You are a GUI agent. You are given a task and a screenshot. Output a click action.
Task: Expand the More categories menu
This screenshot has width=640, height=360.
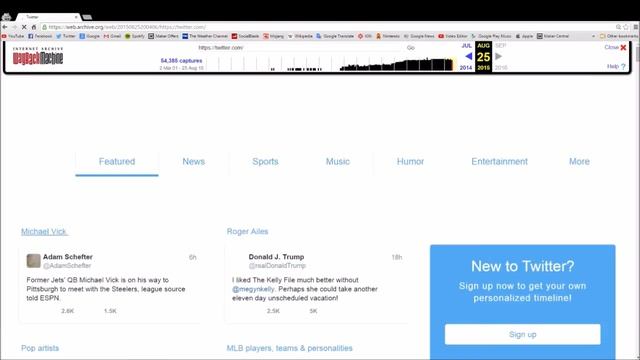pos(579,162)
